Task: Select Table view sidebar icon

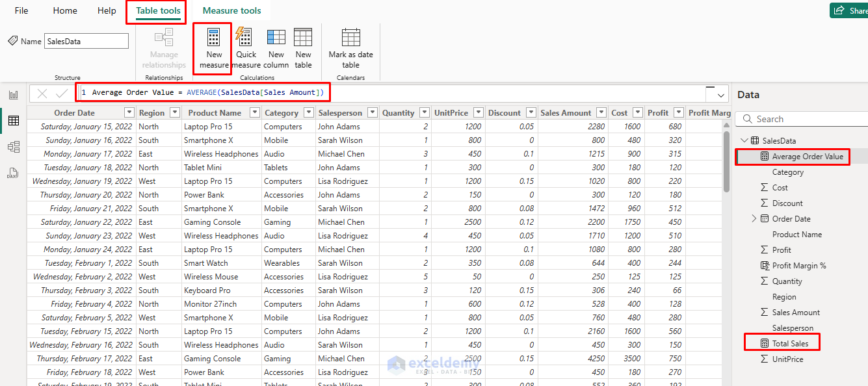Action: pyautogui.click(x=13, y=121)
